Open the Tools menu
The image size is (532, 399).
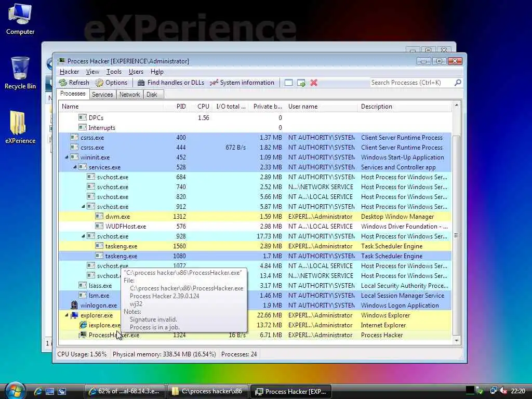(x=114, y=72)
